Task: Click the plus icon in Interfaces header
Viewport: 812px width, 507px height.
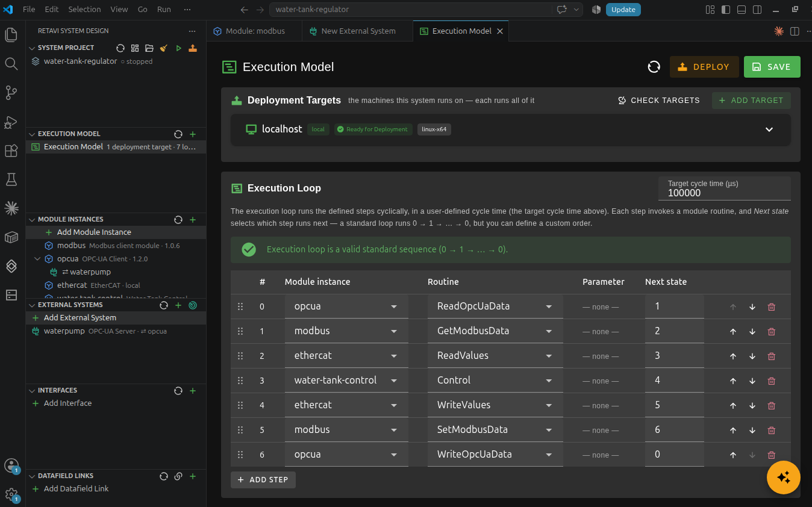Action: pyautogui.click(x=193, y=391)
